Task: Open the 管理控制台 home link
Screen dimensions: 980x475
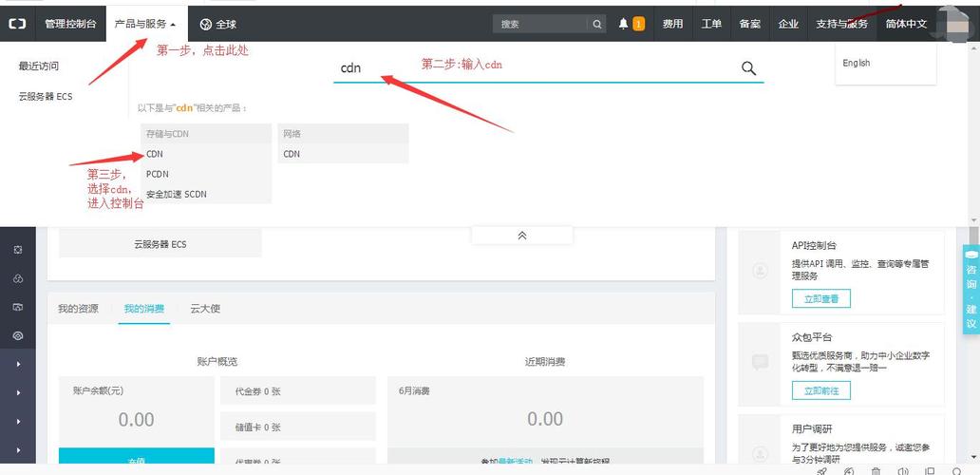Action: (x=70, y=25)
